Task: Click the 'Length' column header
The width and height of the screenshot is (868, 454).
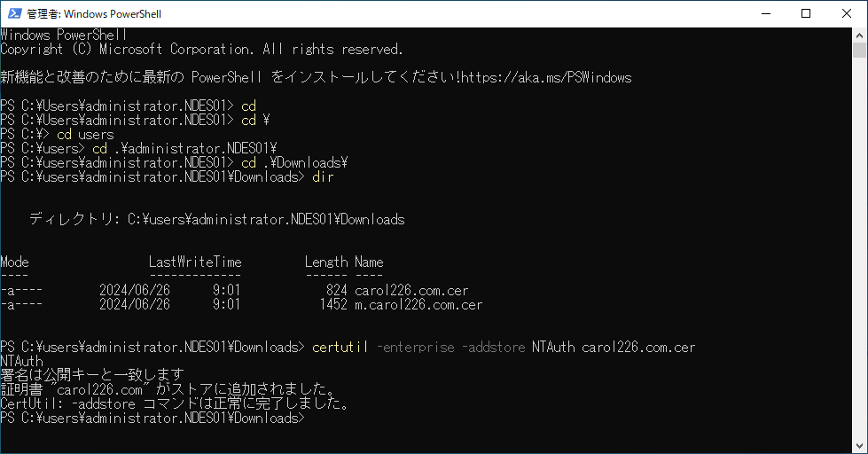Action: [x=326, y=262]
